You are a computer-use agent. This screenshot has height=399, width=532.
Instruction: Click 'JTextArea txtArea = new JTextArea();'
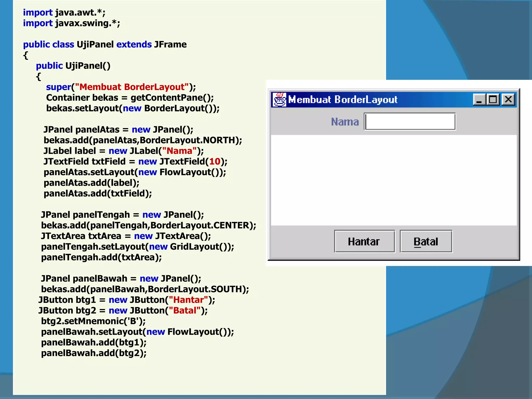(x=126, y=236)
